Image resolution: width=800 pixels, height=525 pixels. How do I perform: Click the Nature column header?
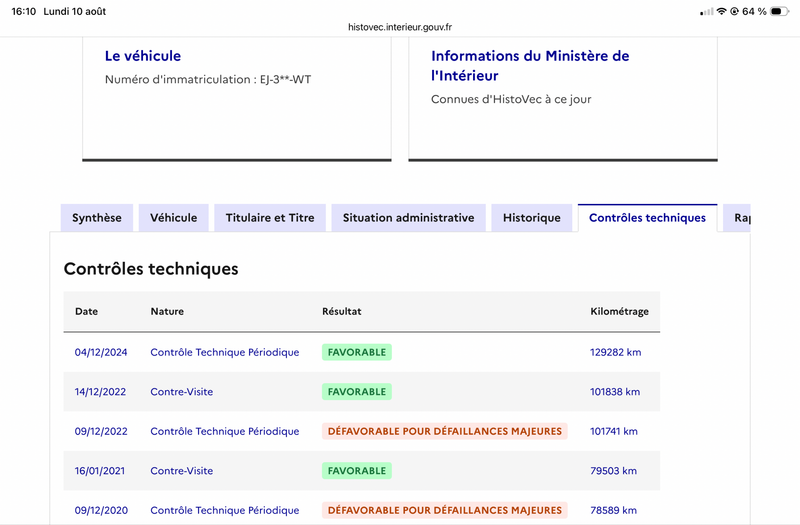(167, 311)
